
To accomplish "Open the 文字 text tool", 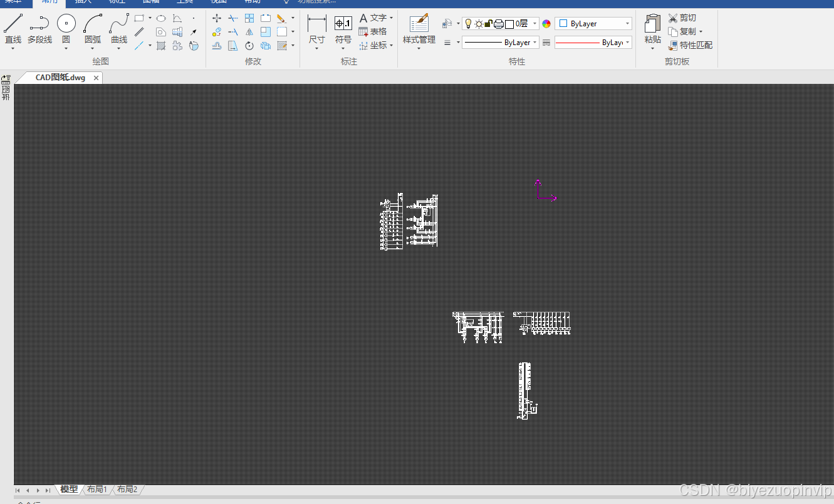I will point(373,18).
